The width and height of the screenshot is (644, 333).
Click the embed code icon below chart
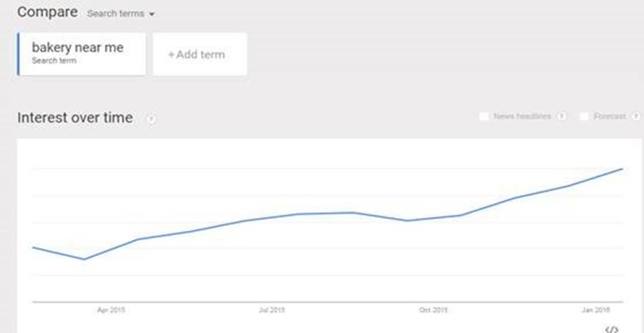[611, 329]
